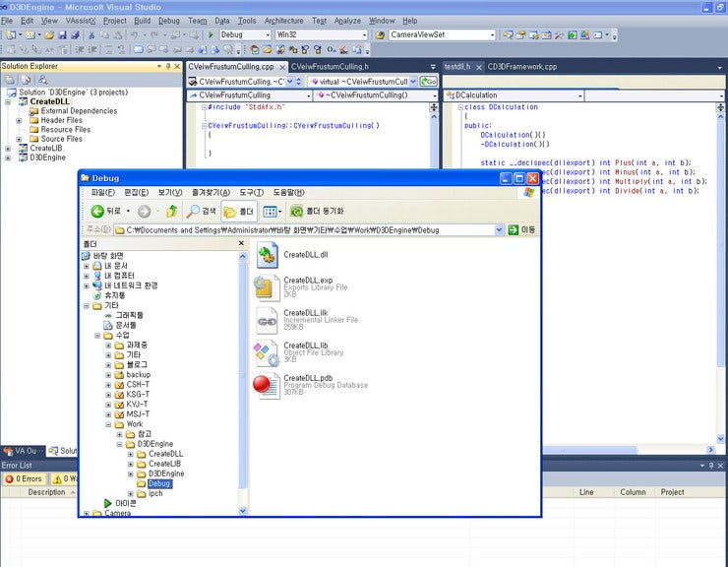Click the 0 Errors filter toggle
The image size is (728, 567).
tap(24, 478)
